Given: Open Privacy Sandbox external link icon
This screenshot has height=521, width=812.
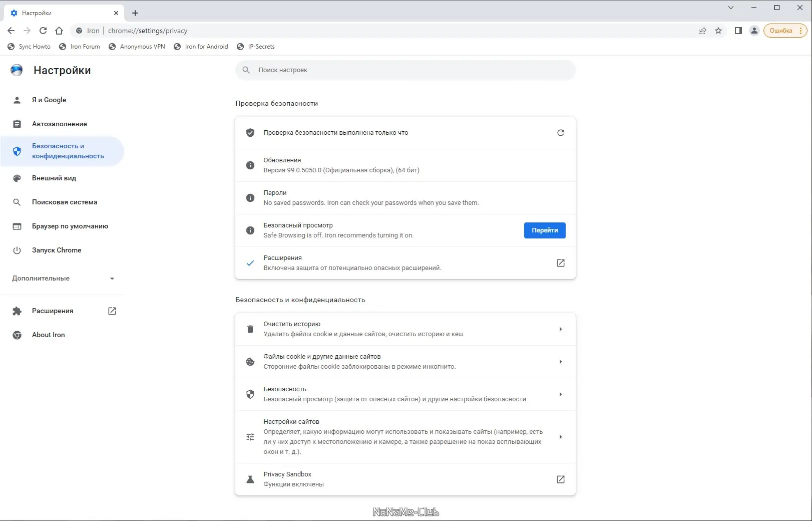Looking at the screenshot, I should point(560,479).
